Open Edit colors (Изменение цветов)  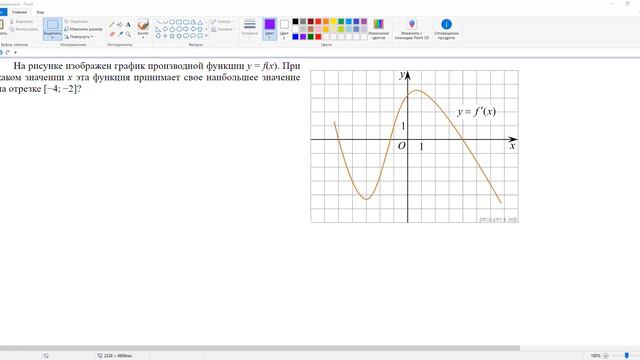(x=378, y=29)
